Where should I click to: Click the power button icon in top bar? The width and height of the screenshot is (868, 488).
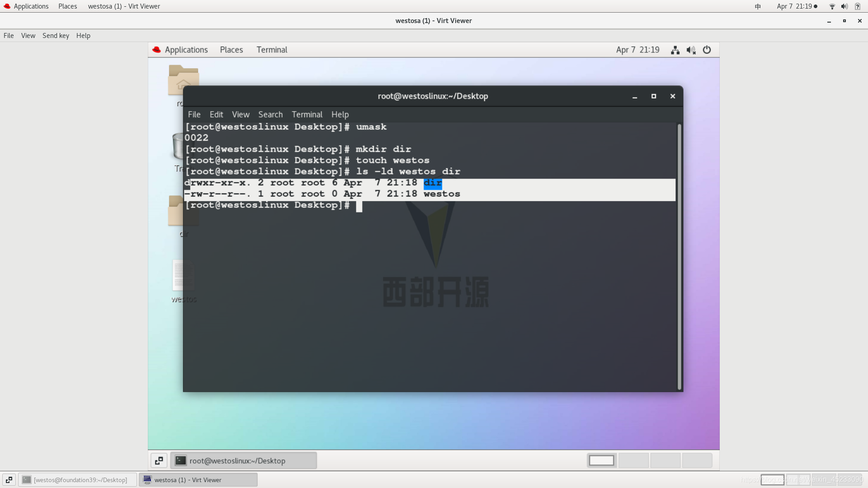(707, 49)
